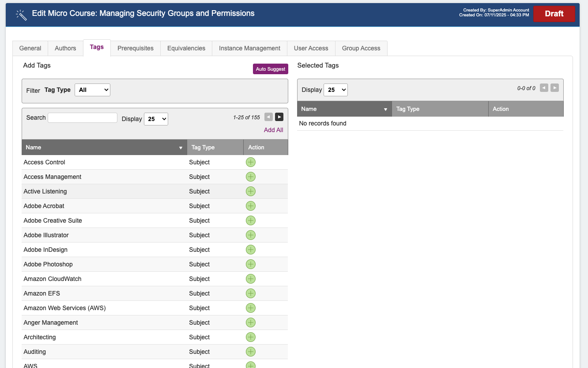The width and height of the screenshot is (588, 368).
Task: Sort Add Tags table by Name column
Action: (104, 148)
